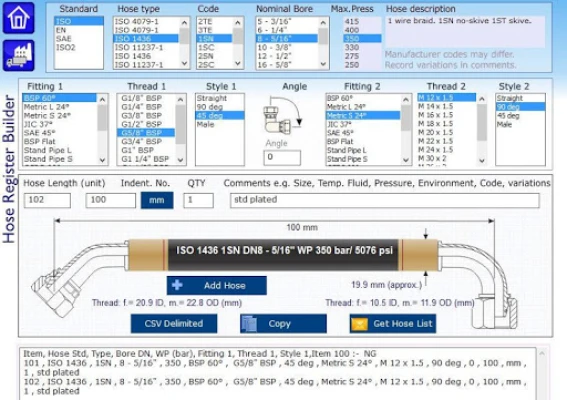Image resolution: width=567 pixels, height=400 pixels.
Task: Click the copy pages icon
Action: coord(249,323)
